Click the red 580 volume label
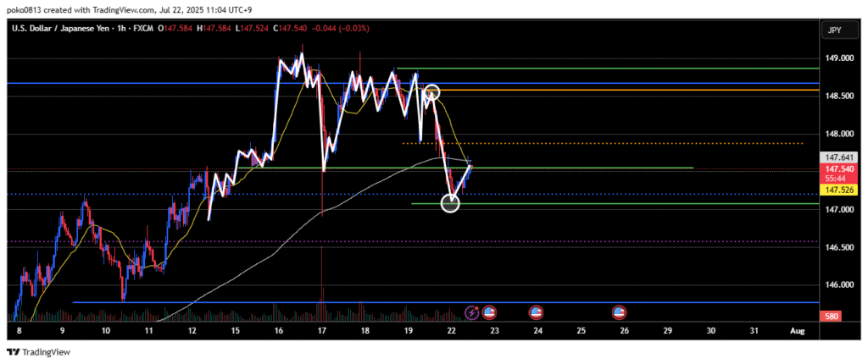 click(x=832, y=316)
